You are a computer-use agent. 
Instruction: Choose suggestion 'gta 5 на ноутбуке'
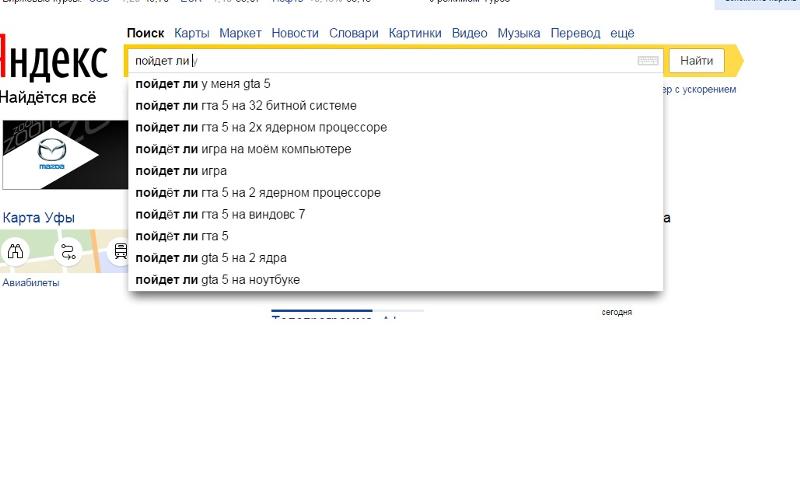tap(395, 280)
